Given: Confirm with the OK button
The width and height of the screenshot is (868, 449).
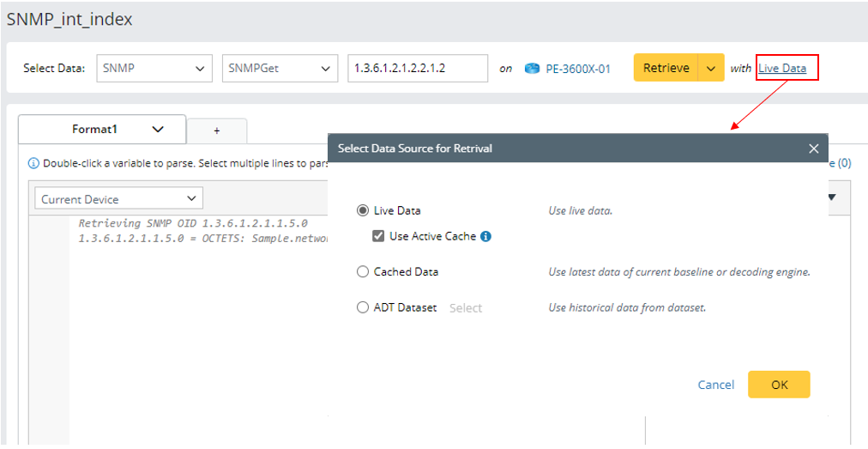Looking at the screenshot, I should click(x=779, y=385).
